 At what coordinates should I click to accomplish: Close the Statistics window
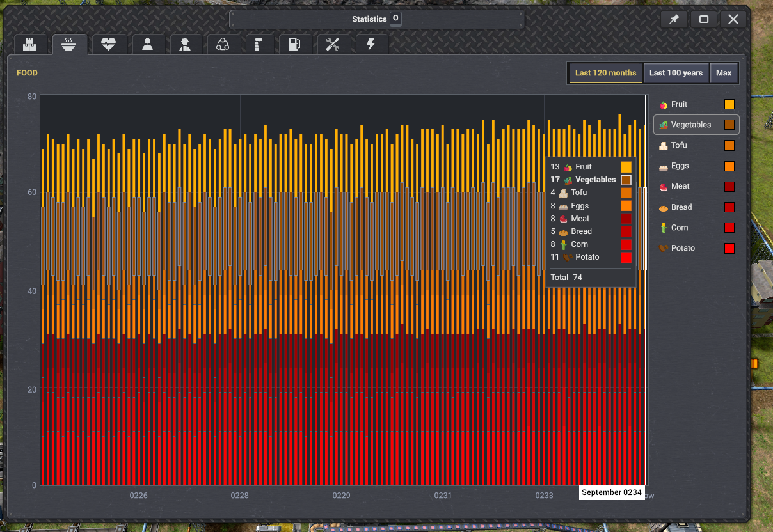733,19
